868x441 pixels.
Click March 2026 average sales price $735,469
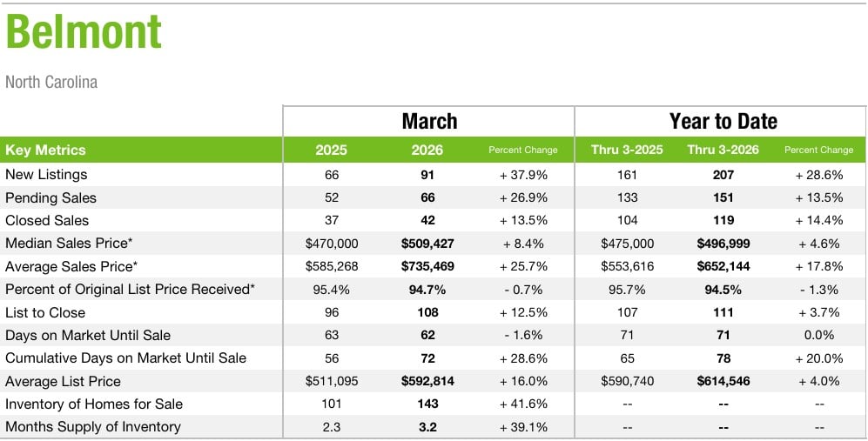427,266
